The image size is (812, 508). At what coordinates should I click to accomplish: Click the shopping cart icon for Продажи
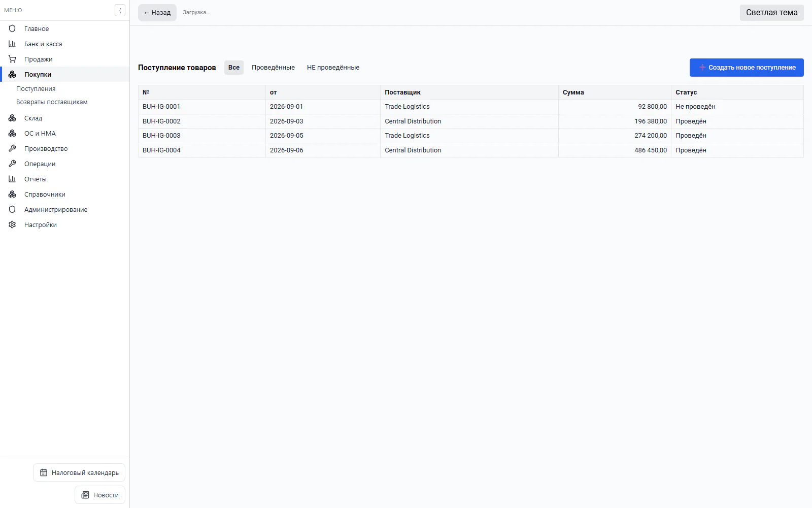[12, 59]
